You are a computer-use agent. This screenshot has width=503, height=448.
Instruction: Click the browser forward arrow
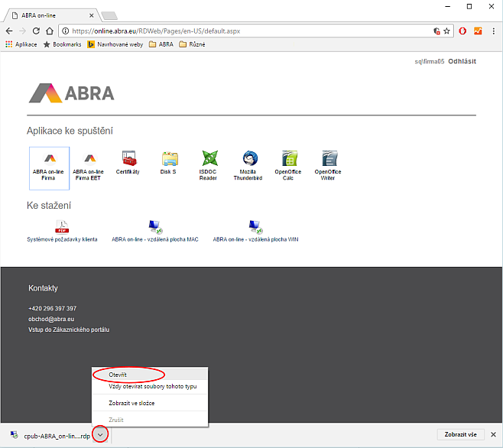coord(22,31)
